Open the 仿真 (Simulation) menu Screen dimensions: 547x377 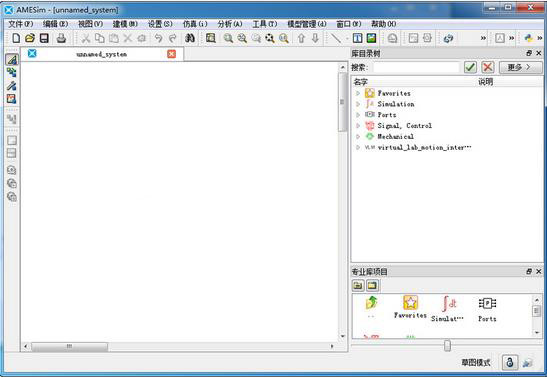tap(195, 24)
